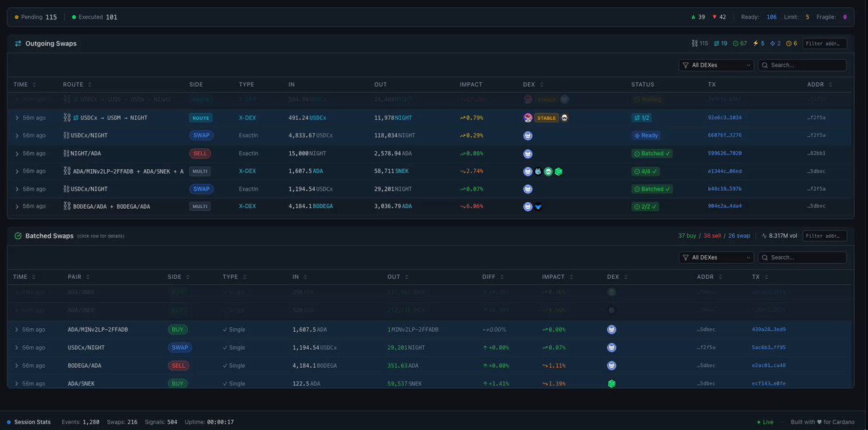
Task: Filter batched swaps by 26 swap
Action: [740, 236]
